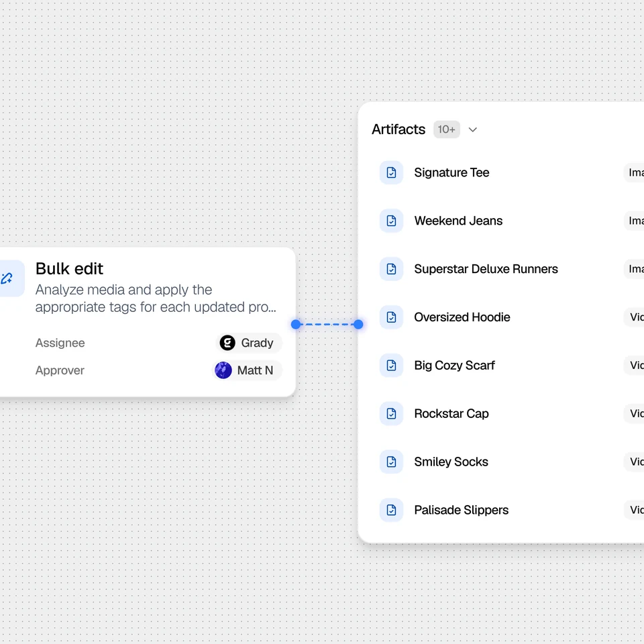Click the "Analyze media and apply" description text
The height and width of the screenshot is (644, 644).
click(156, 298)
